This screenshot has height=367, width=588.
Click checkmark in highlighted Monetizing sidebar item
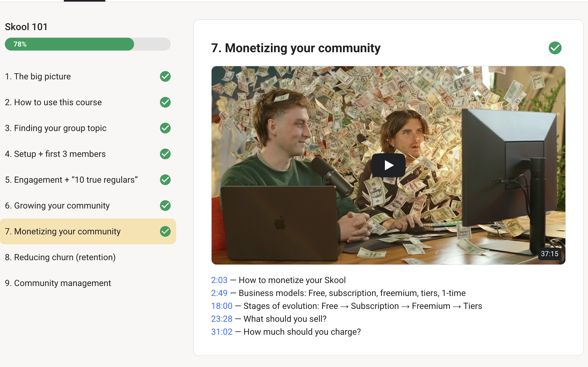click(165, 231)
